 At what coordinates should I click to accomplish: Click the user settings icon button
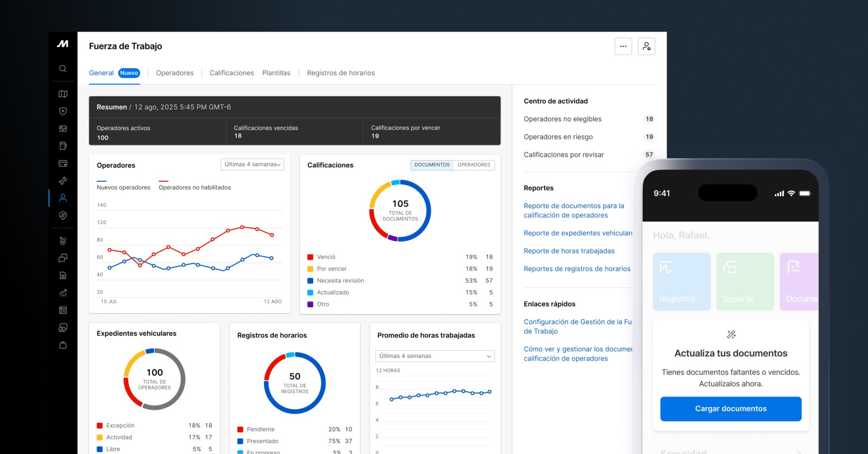click(646, 46)
